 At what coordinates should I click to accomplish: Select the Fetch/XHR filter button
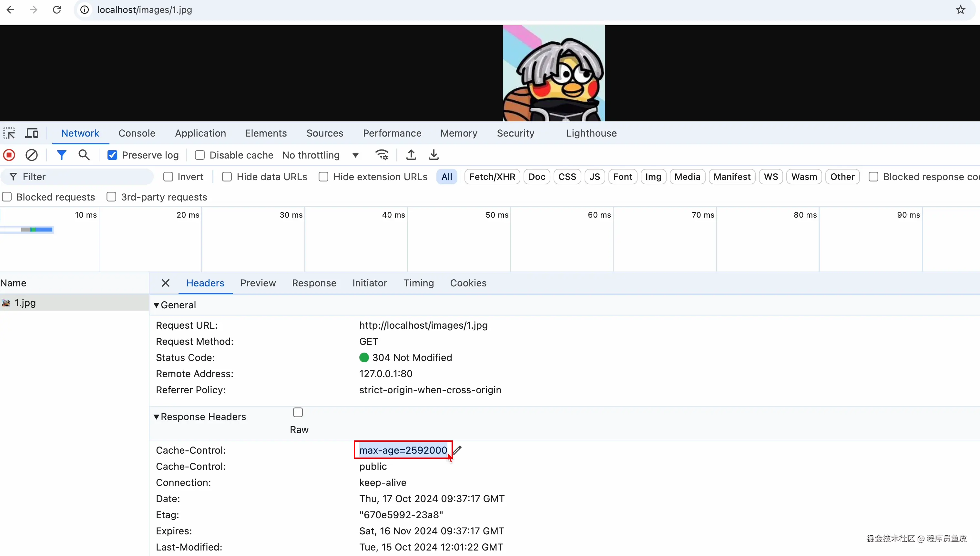(x=492, y=177)
